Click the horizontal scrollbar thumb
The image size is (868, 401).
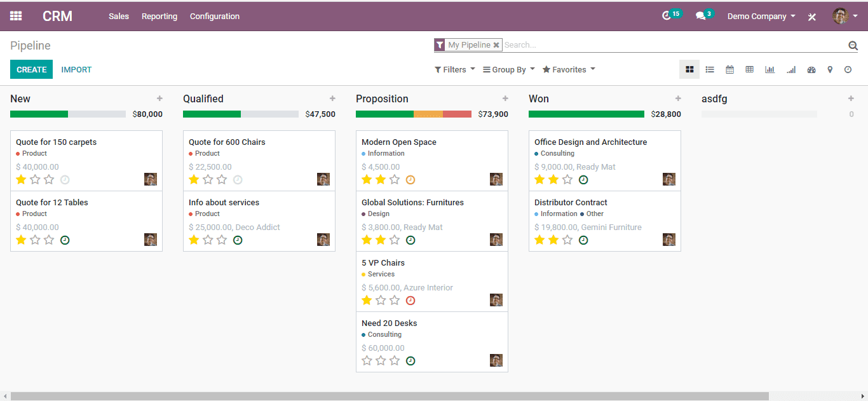pyautogui.click(x=390, y=396)
